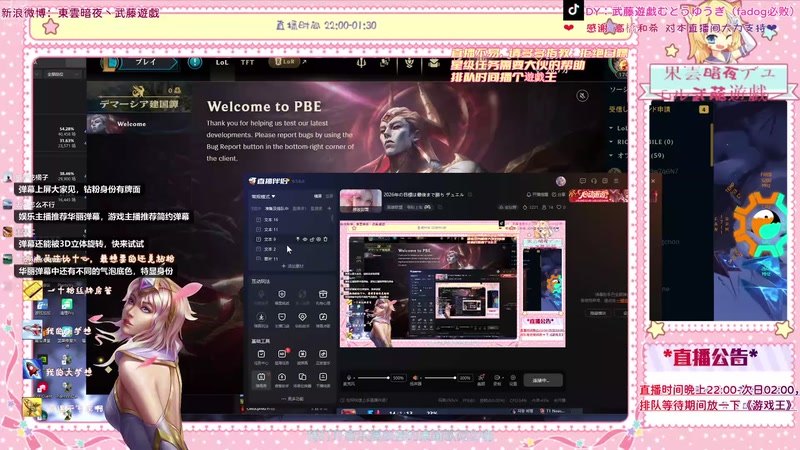The height and width of the screenshot is (450, 800).
Task: Toggle the lock icon on 文本 9 row
Action: (x=312, y=239)
